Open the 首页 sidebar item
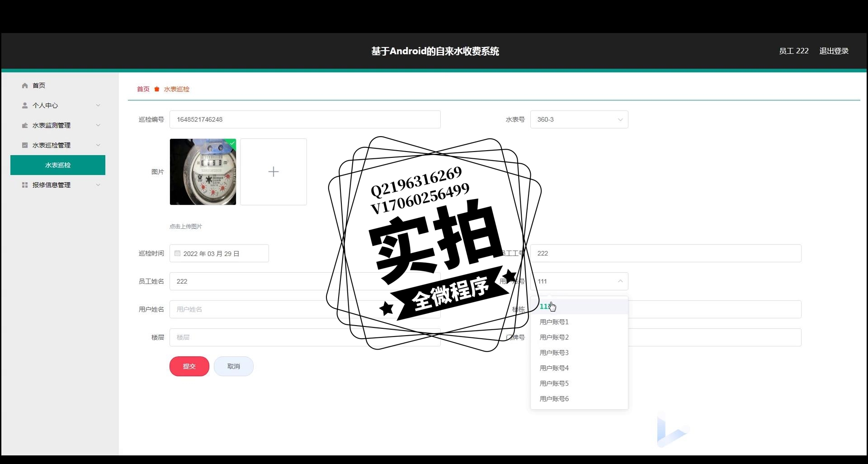This screenshot has height=464, width=868. click(58, 85)
